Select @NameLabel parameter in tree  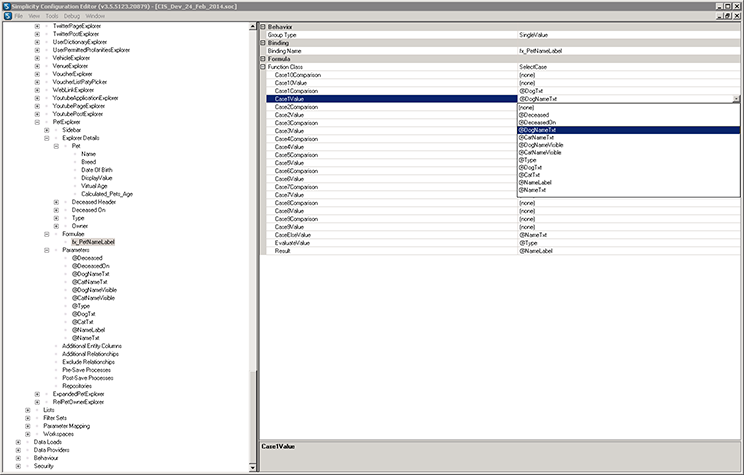coord(88,330)
